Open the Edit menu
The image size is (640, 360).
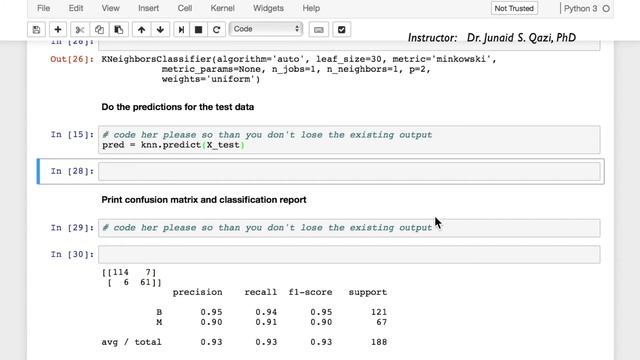76,8
